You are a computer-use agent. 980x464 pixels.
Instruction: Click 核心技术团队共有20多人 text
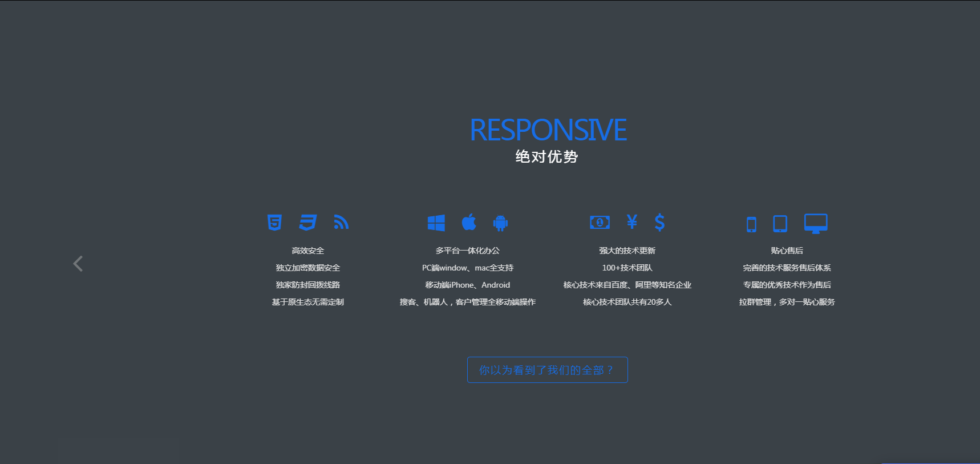click(627, 302)
